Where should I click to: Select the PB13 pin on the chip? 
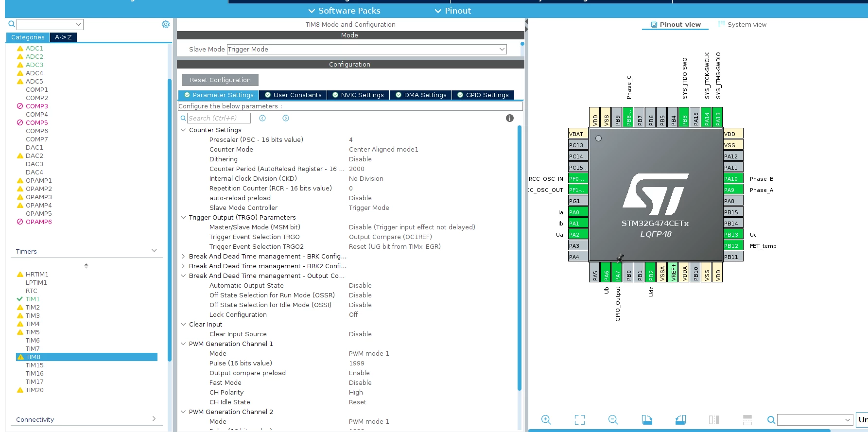tap(733, 234)
